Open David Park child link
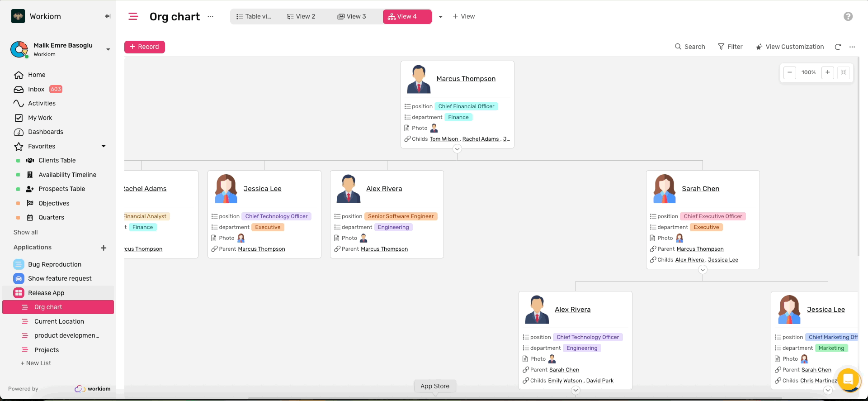The height and width of the screenshot is (401, 868). pyautogui.click(x=600, y=381)
